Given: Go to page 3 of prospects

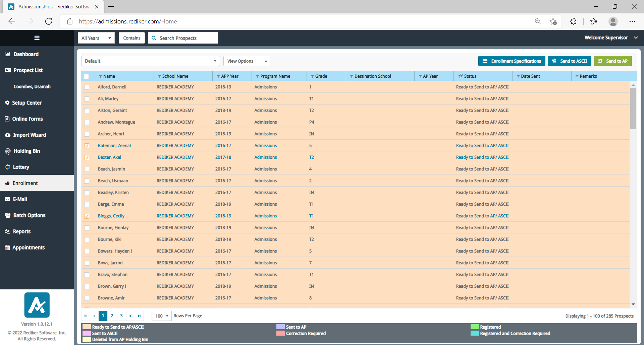Looking at the screenshot, I should (121, 316).
